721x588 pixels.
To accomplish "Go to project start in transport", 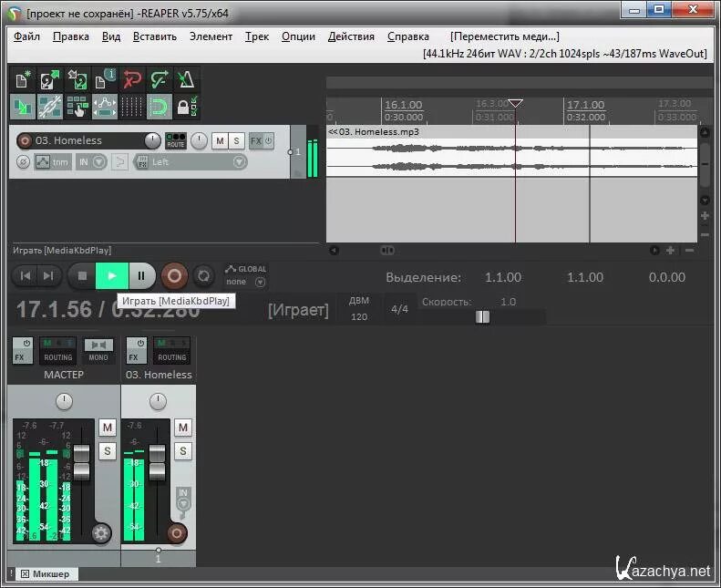I will (26, 276).
